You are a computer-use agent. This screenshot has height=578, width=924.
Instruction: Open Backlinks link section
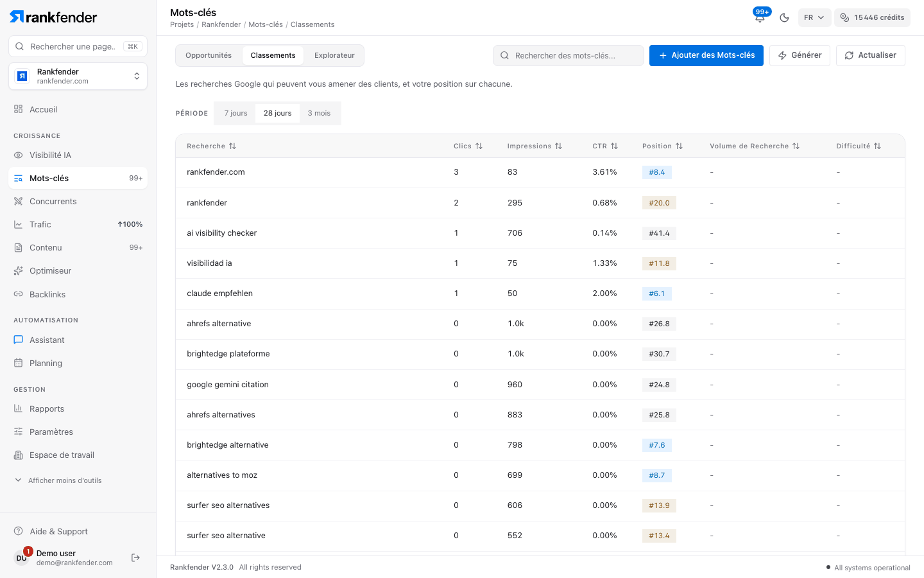coord(78,294)
